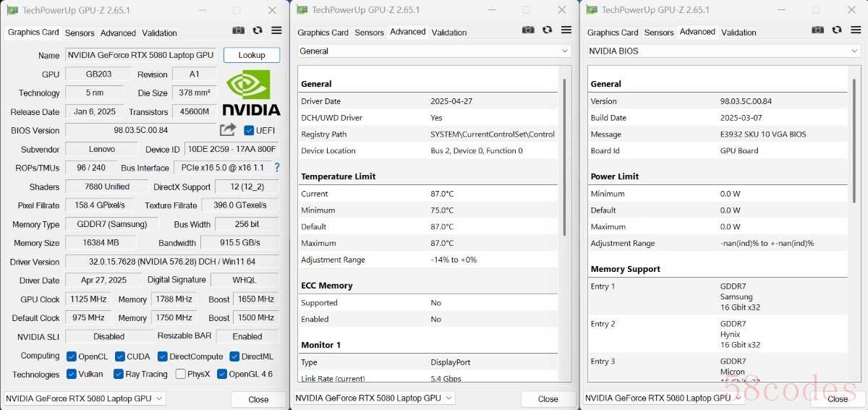This screenshot has height=410, width=868.
Task: Click the Entry 2 Hynix memory row
Action: tap(718, 334)
